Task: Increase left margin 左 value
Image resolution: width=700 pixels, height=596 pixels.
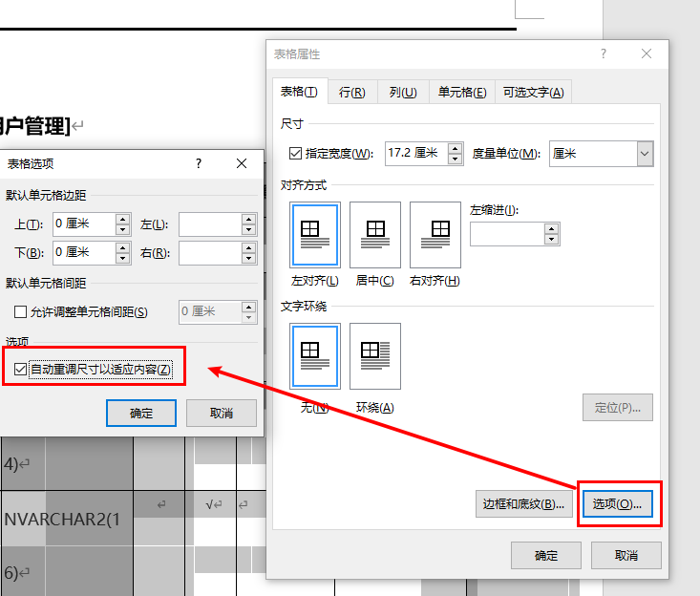Action: coord(248,219)
